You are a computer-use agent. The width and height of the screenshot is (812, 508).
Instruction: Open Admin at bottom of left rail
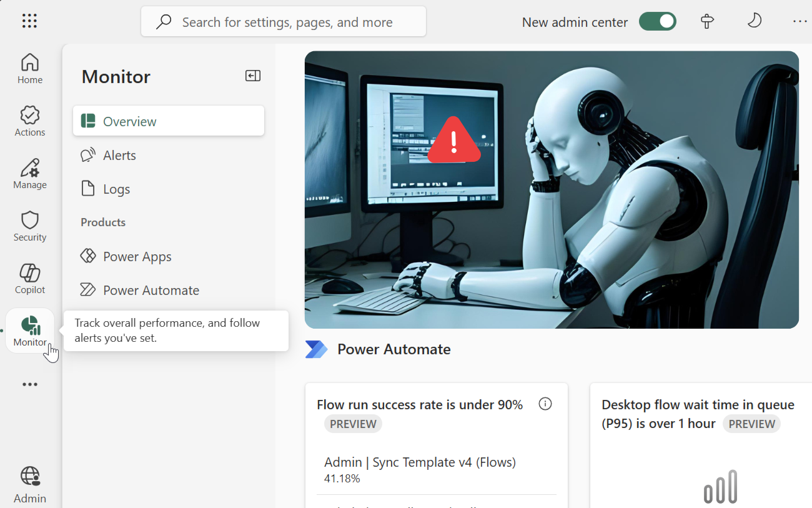tap(30, 485)
